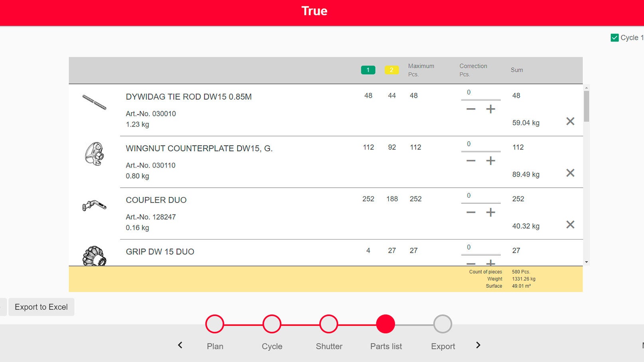Select the yellow cycle 2 column badge
This screenshot has height=362, width=644.
(x=391, y=70)
